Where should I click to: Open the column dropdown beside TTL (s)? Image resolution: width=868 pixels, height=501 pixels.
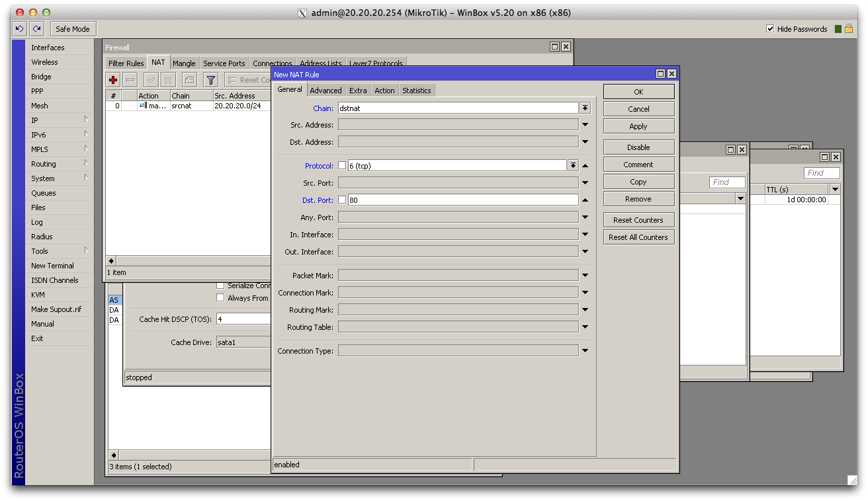[x=835, y=190]
